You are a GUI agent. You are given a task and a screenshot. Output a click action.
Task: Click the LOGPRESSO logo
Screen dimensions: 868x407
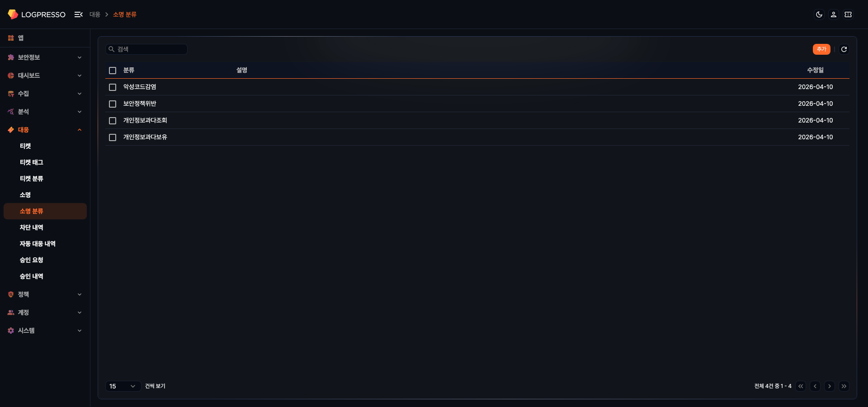[x=37, y=14]
